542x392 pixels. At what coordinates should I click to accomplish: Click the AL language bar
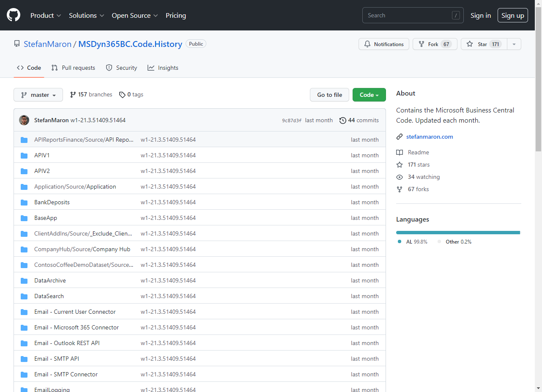click(x=457, y=232)
